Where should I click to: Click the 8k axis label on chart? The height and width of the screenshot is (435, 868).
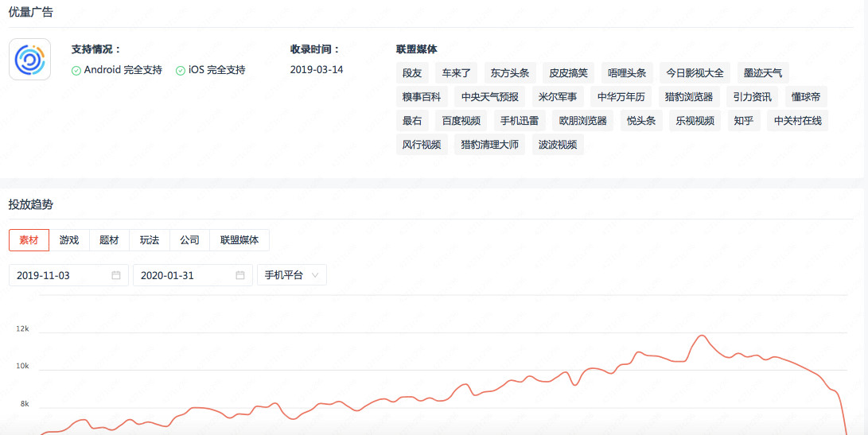click(x=25, y=404)
